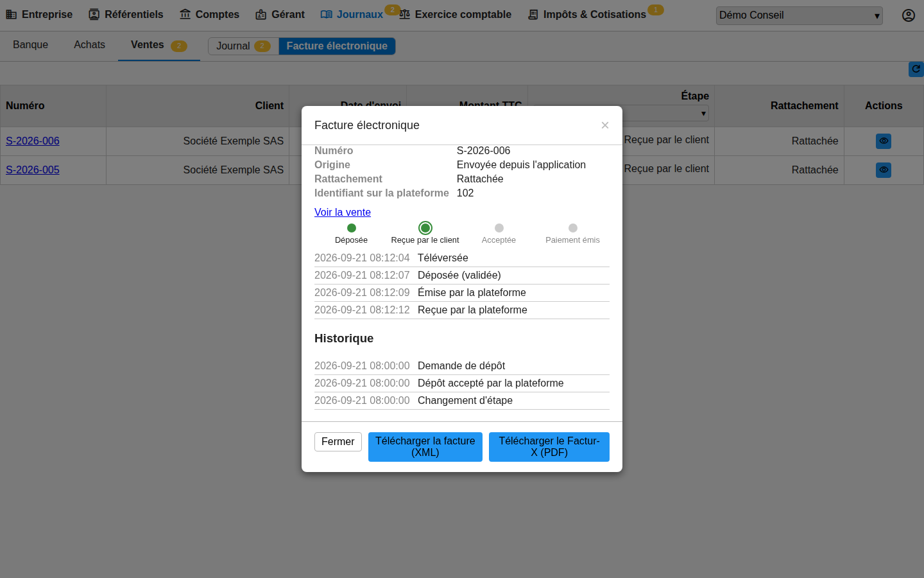Open invoice S-2026-006 link in table

(33, 141)
